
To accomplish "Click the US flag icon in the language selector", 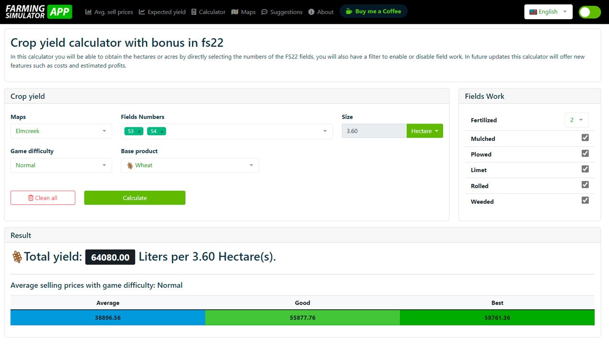I will coord(533,12).
